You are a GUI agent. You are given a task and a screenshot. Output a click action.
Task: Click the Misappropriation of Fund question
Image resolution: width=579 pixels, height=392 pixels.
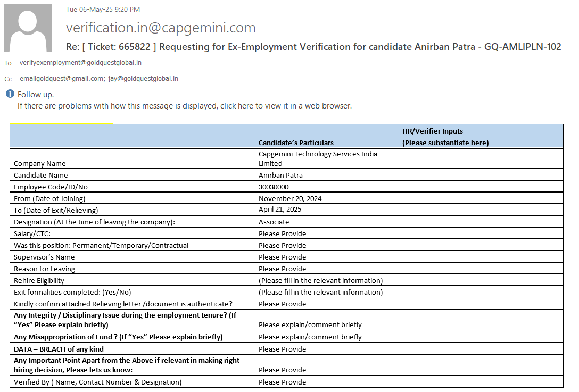coord(118,337)
